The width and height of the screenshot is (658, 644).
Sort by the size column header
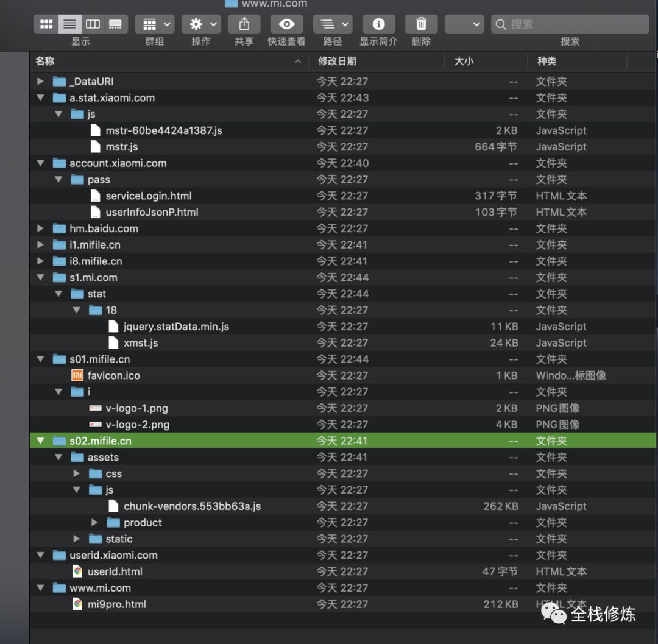point(486,62)
